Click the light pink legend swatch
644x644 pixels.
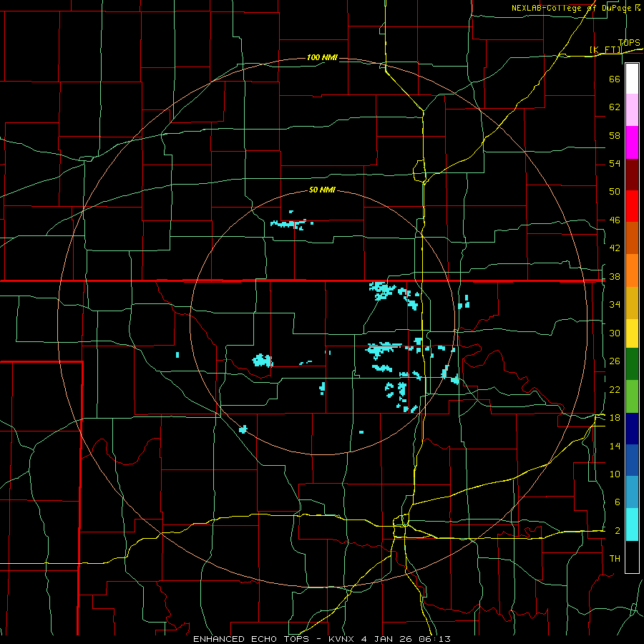[x=632, y=110]
